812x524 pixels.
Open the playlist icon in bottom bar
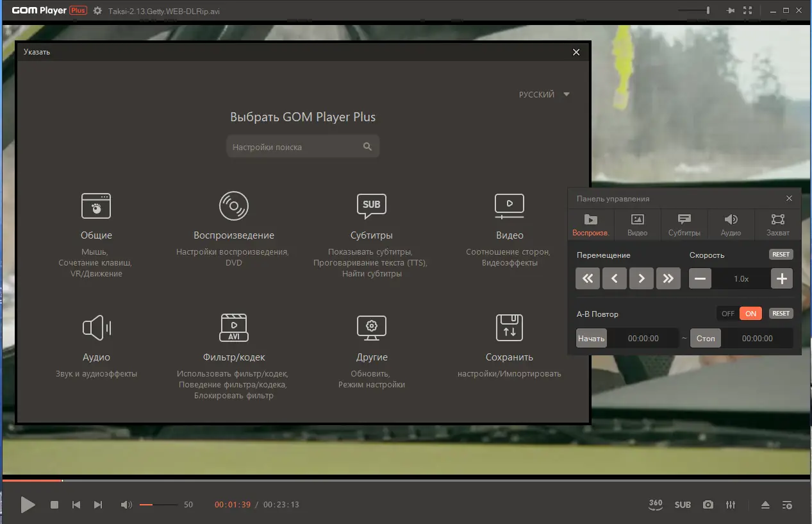pos(788,505)
